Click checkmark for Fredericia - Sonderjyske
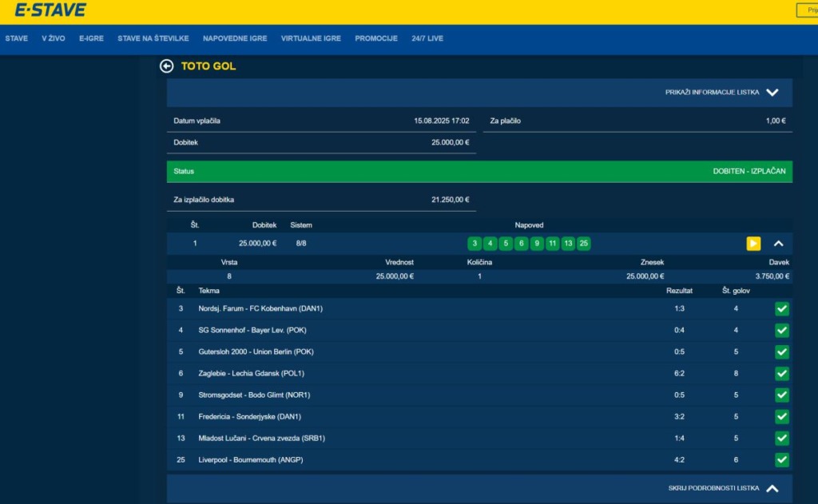818x504 pixels. (x=781, y=417)
